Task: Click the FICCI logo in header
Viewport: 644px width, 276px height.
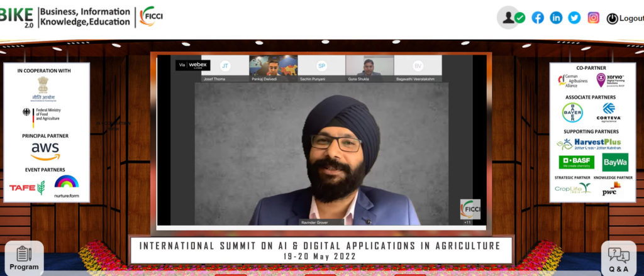Action: point(151,17)
